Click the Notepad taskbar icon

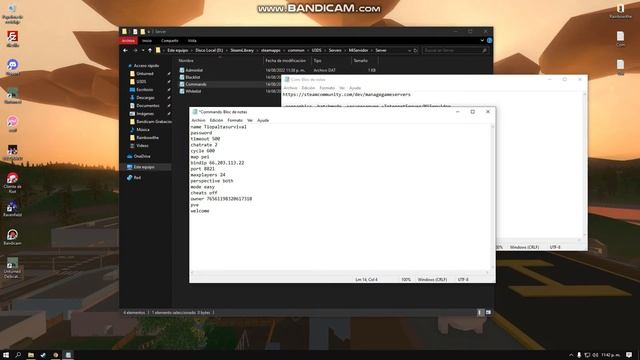click(68, 355)
